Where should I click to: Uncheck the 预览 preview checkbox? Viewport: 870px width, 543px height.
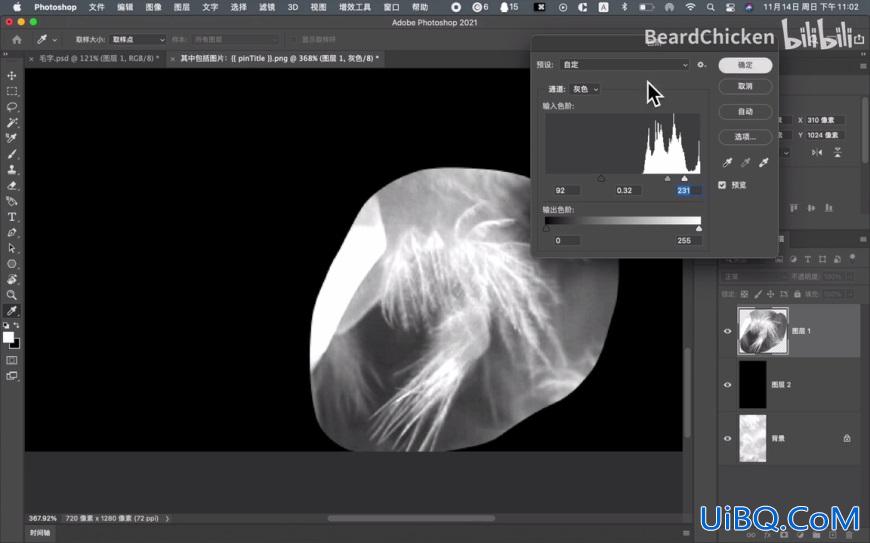pos(722,185)
